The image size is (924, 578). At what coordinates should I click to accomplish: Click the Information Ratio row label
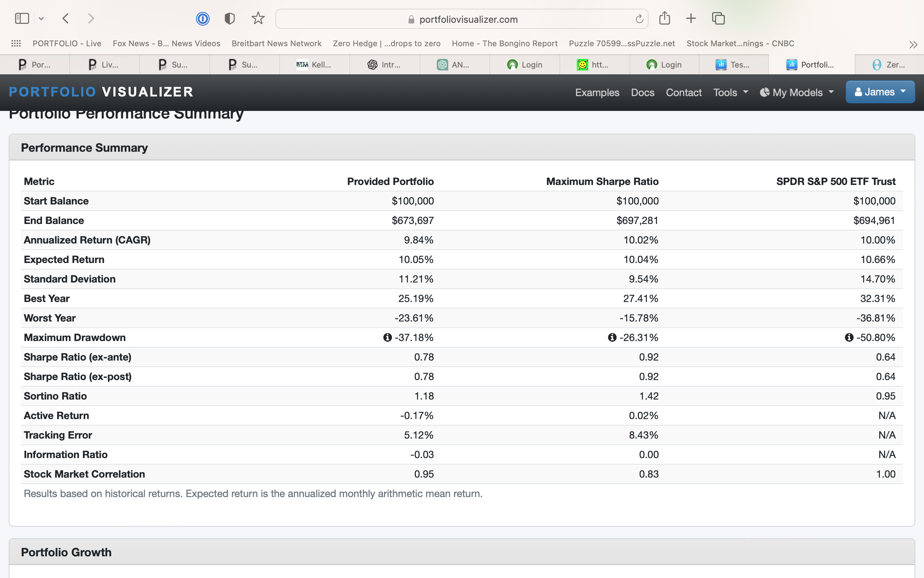[x=66, y=454]
